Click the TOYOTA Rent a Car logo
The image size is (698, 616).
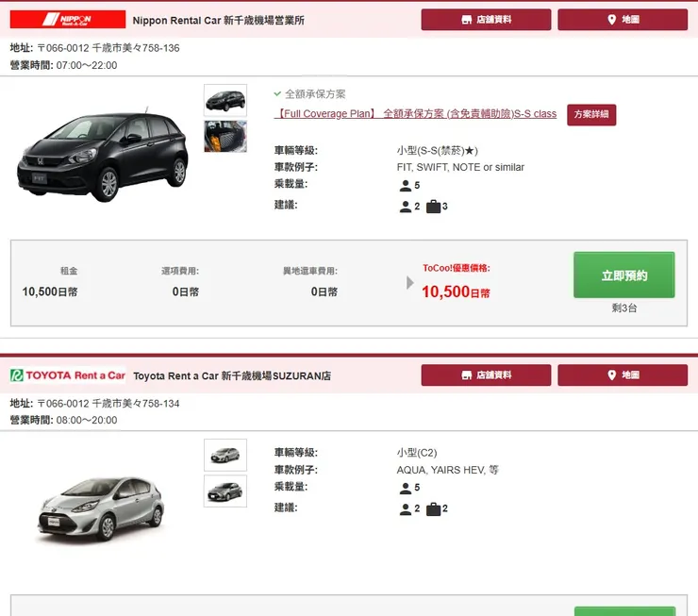pyautogui.click(x=68, y=375)
